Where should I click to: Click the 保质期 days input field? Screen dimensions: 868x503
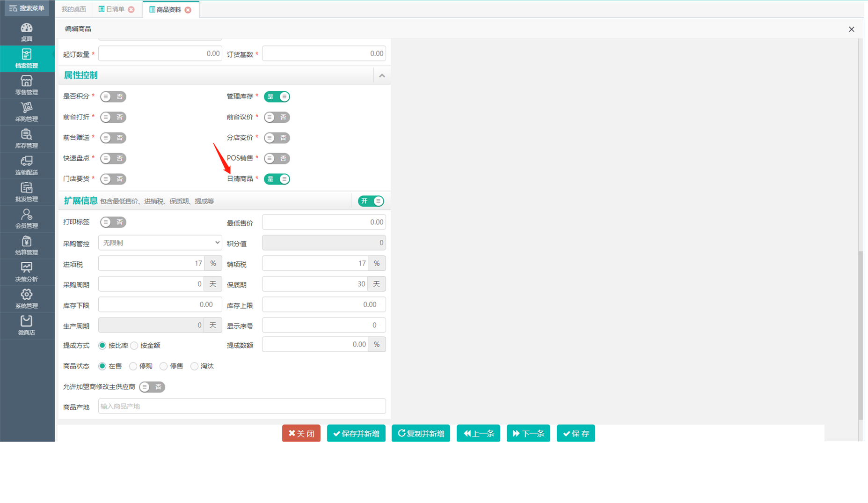pos(315,284)
